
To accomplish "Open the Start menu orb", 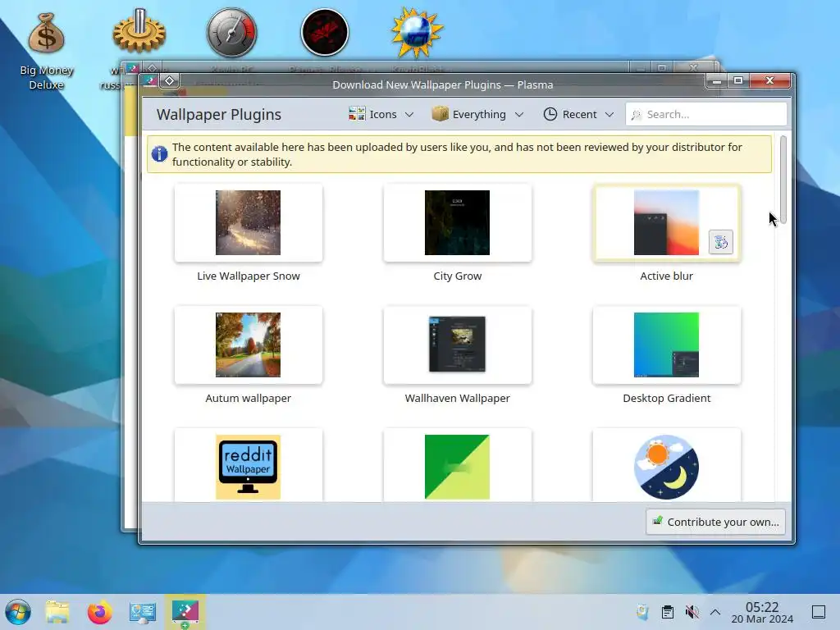I will pos(18,612).
